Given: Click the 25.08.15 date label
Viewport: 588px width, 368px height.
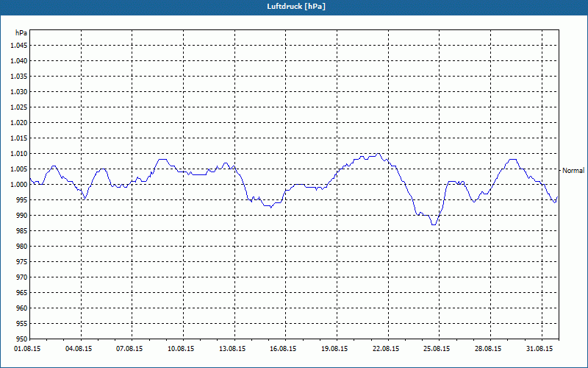Looking at the screenshot, I should [437, 349].
